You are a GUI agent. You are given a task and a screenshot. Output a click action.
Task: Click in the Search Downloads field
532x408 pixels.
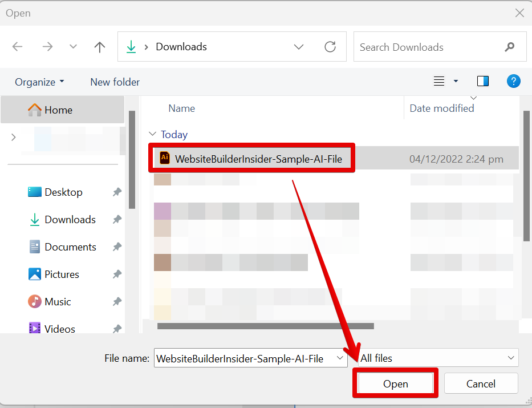tap(428, 47)
